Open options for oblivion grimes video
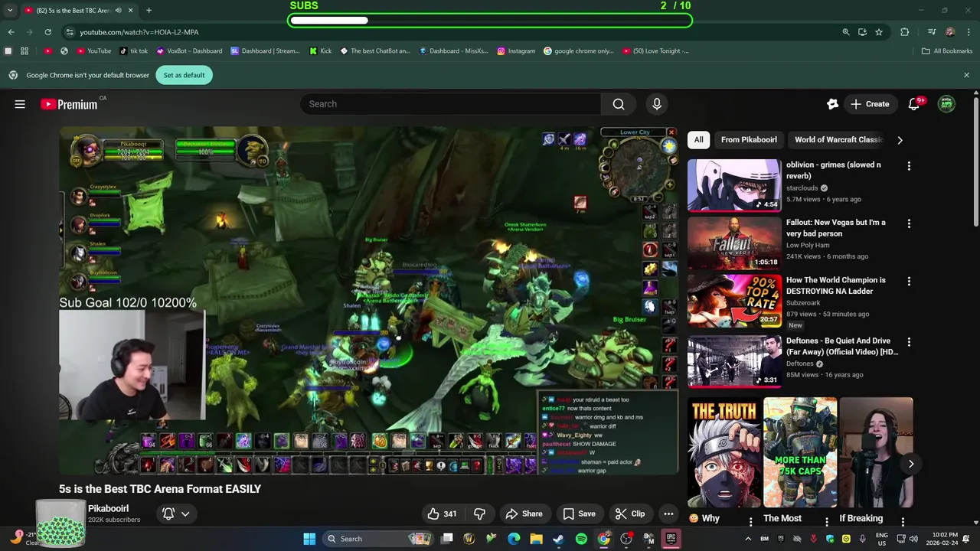The image size is (980, 551). (x=909, y=166)
